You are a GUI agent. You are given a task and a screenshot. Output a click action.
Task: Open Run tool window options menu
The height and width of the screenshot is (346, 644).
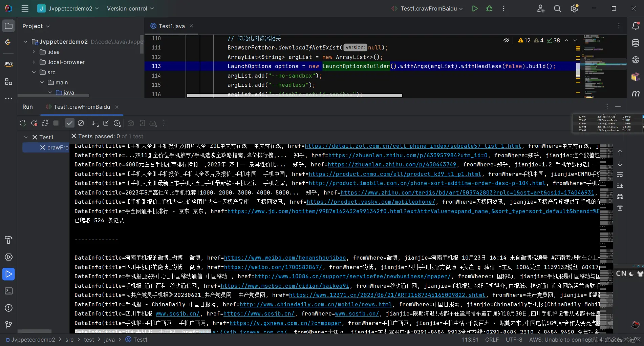click(x=607, y=107)
